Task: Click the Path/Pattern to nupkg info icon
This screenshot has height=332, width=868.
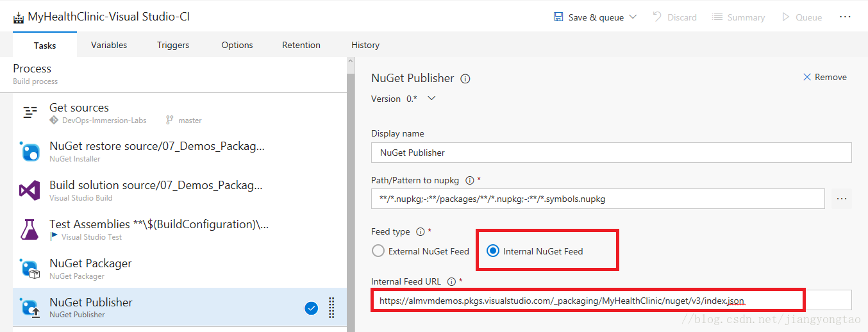Action: point(469,180)
